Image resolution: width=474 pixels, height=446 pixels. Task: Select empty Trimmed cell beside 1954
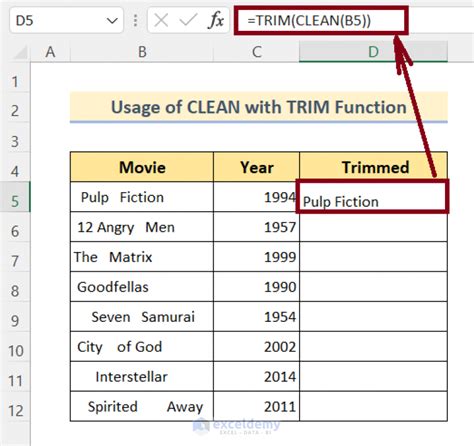(x=373, y=317)
